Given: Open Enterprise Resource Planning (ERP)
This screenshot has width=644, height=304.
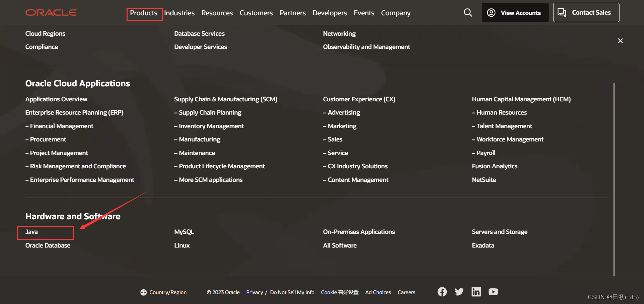Looking at the screenshot, I should [x=74, y=113].
